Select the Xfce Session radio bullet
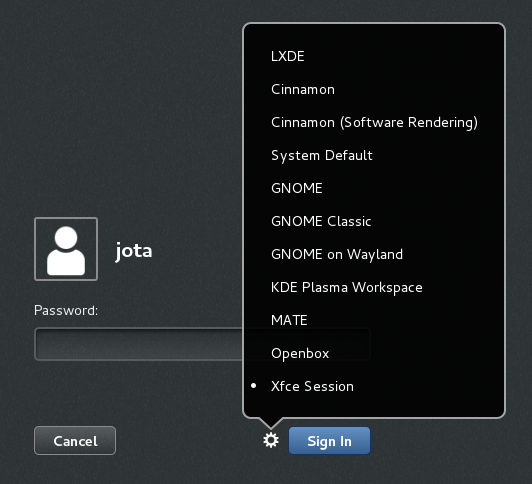532x484 pixels. [253, 386]
